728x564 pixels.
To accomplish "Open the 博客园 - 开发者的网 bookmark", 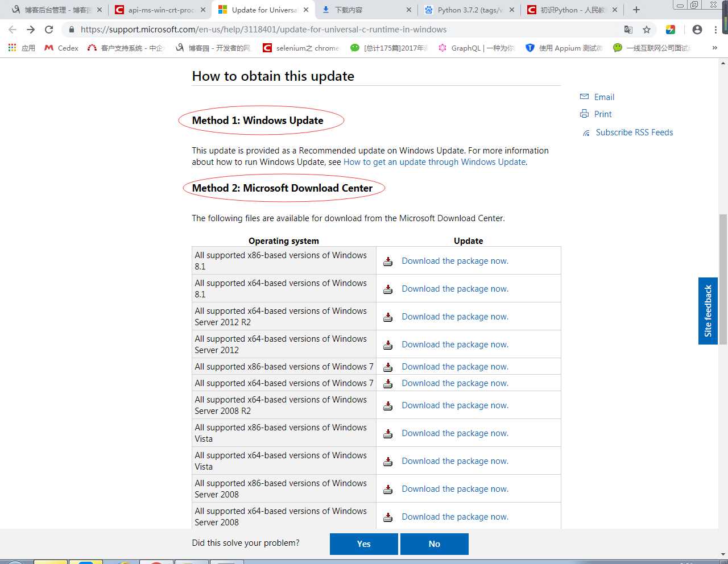I will [x=213, y=48].
